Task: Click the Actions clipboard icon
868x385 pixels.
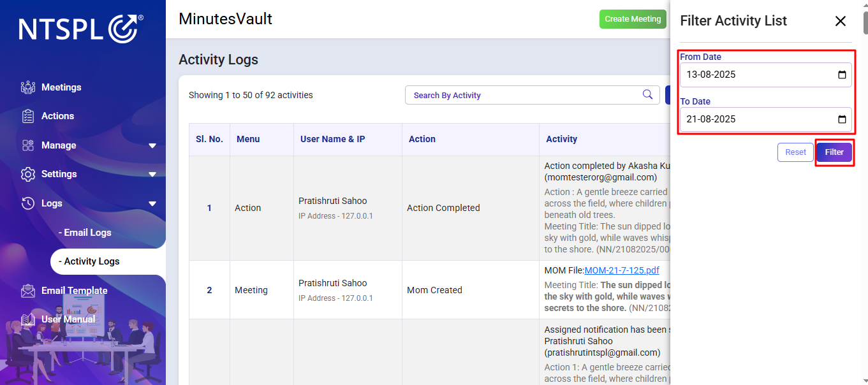Action: click(28, 116)
